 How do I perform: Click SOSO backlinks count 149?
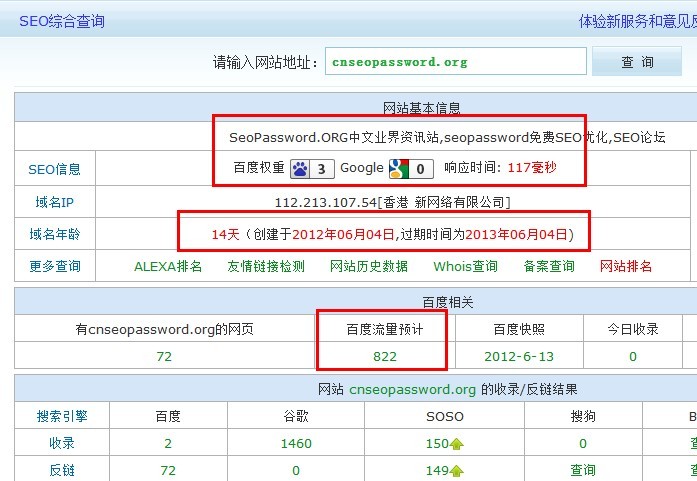pos(437,471)
